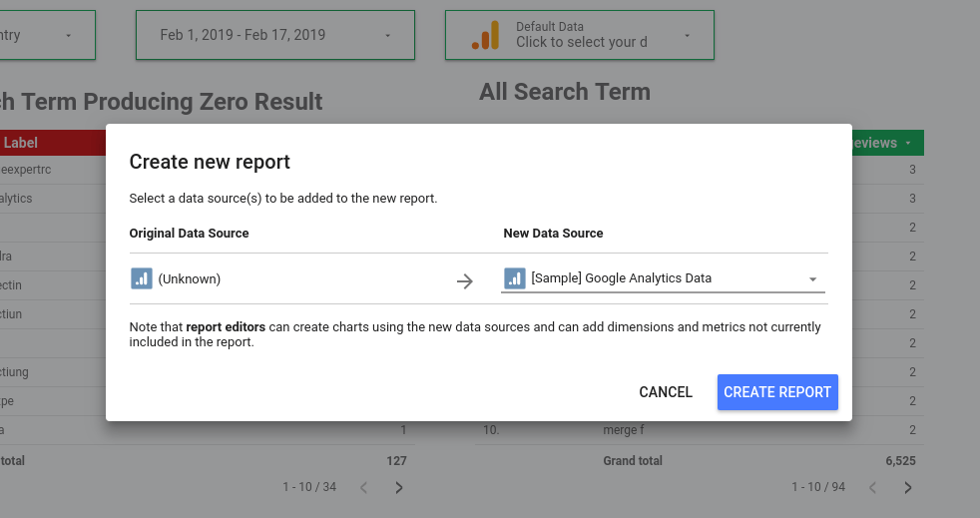Click the '1 - 10 / 94' pagination text
980x518 pixels.
818,487
